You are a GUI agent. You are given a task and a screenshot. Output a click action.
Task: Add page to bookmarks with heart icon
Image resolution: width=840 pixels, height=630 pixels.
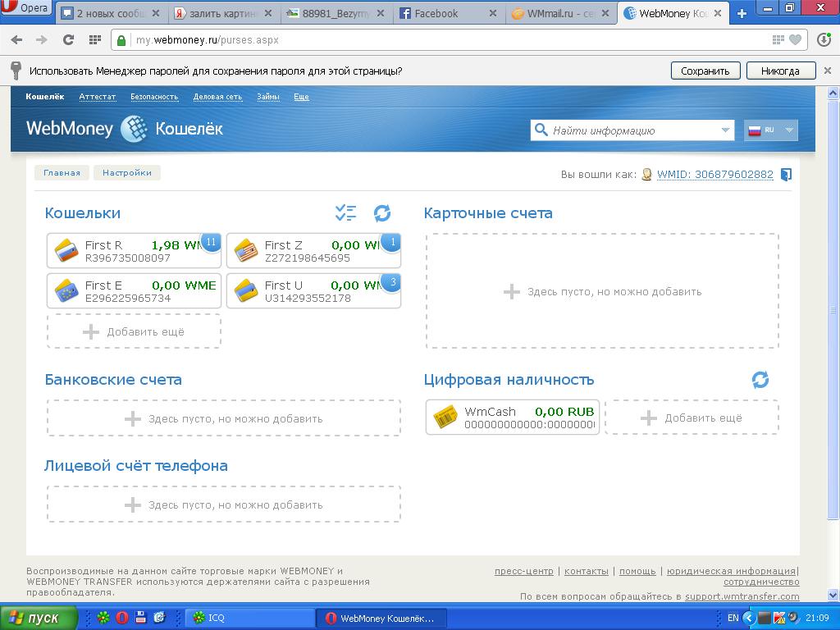(796, 39)
